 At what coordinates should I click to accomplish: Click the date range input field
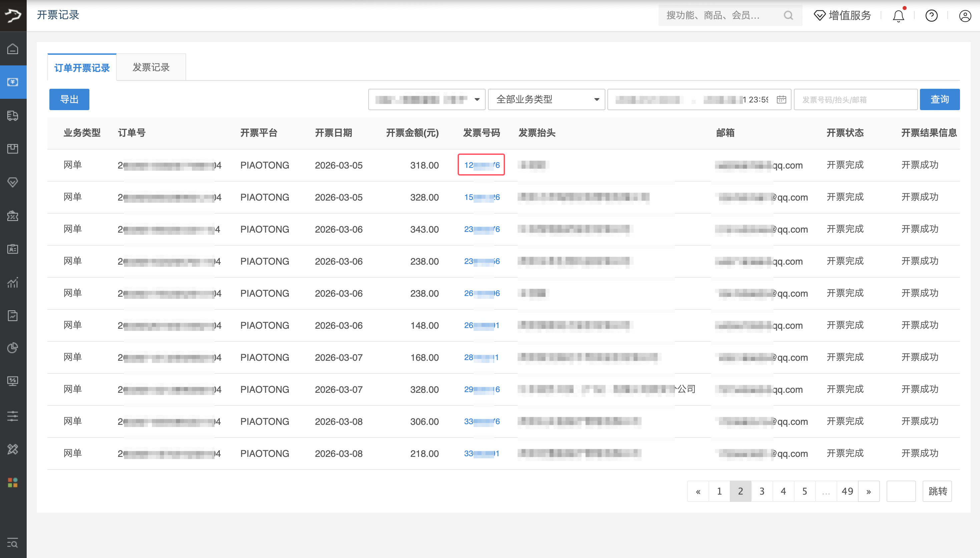pos(699,99)
